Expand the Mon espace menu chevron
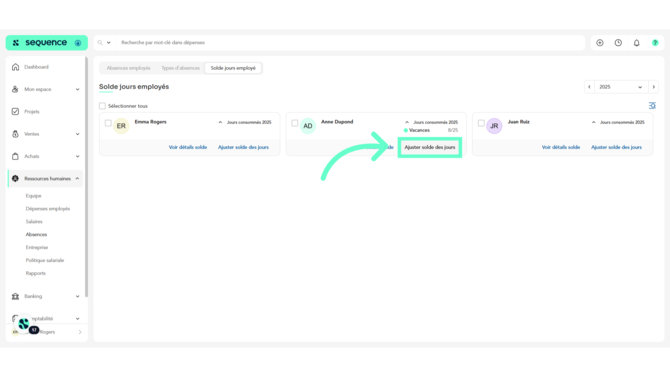The height and width of the screenshot is (377, 670). point(77,89)
